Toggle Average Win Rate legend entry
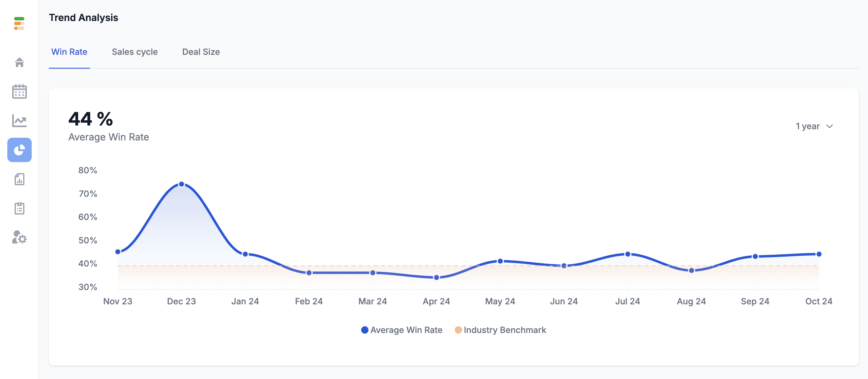This screenshot has height=379, width=868. tap(401, 330)
